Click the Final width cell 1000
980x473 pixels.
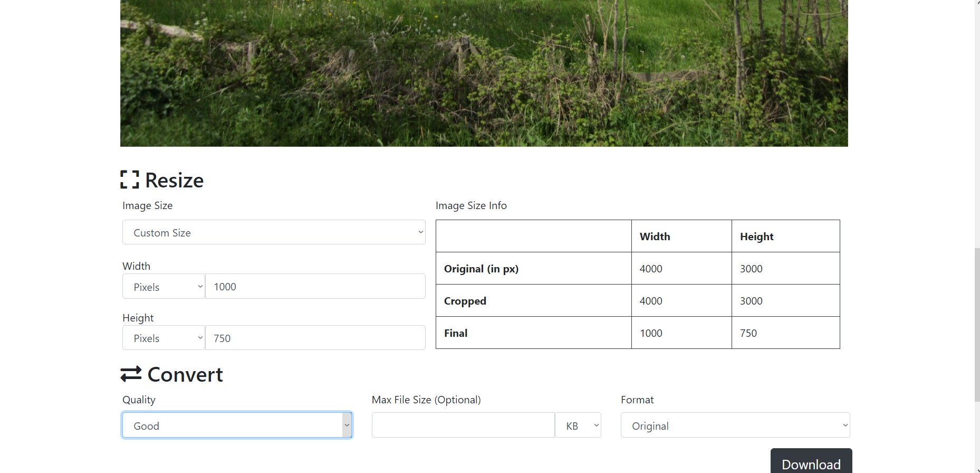[681, 333]
